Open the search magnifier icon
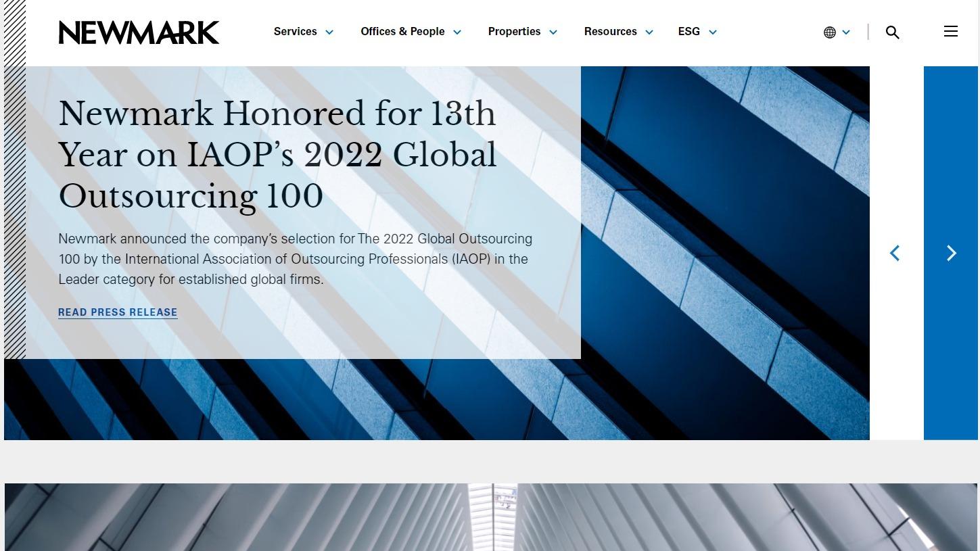 (892, 32)
